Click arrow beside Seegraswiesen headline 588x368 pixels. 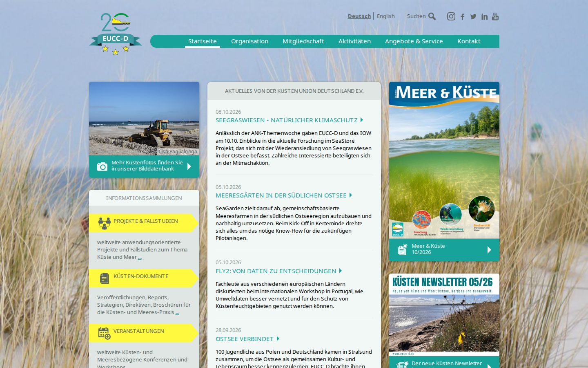[x=362, y=120]
